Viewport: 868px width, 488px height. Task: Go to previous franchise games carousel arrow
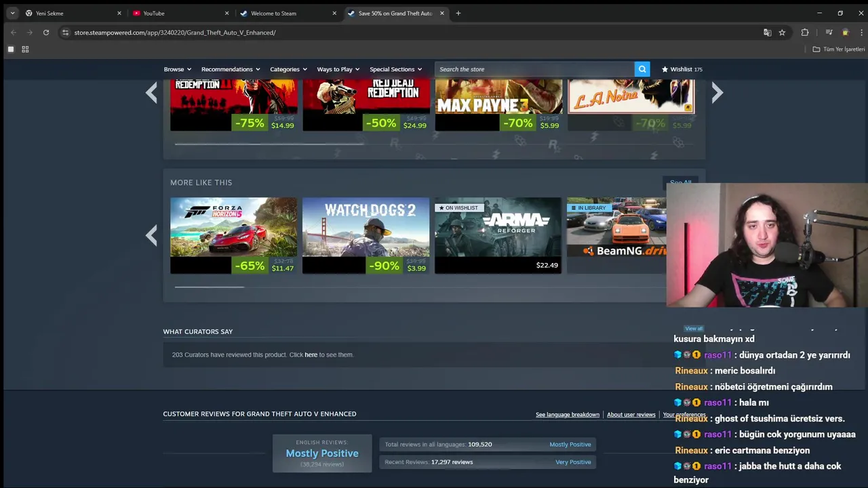click(151, 94)
